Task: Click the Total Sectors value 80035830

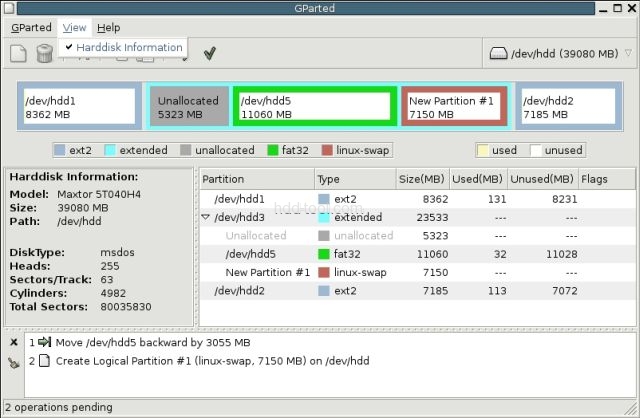Action: (x=126, y=307)
